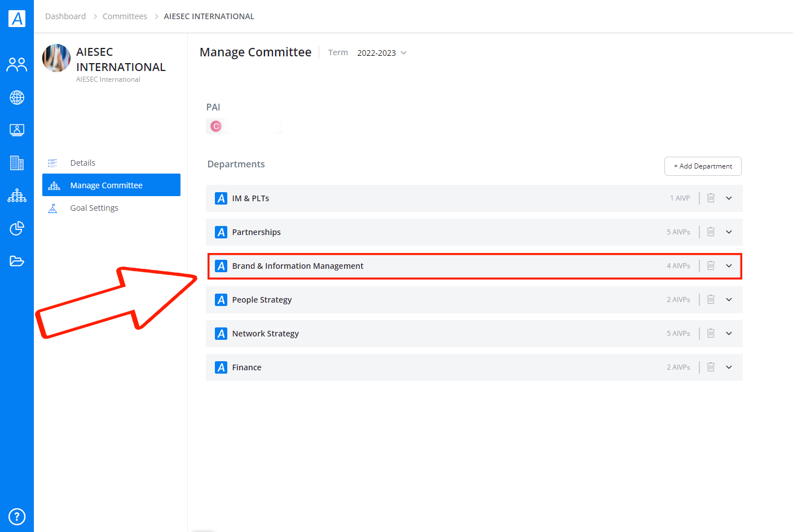
Task: Click the 5 AIVPs count for Partnerships
Action: [679, 232]
